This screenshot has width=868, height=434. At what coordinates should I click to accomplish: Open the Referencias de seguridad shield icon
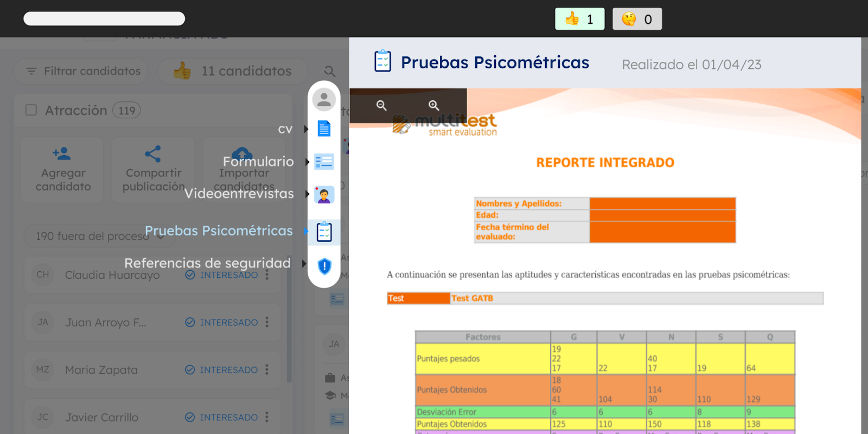pos(324,266)
